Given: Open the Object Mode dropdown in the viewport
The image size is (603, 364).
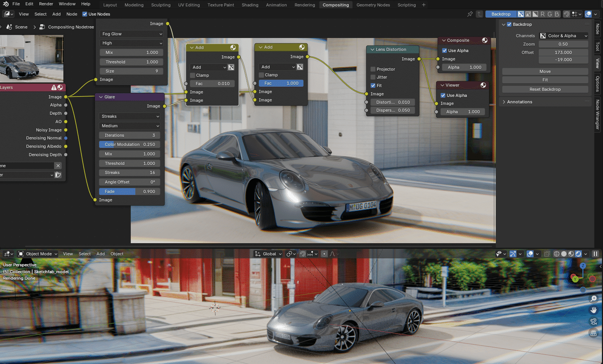Looking at the screenshot, I should point(38,254).
